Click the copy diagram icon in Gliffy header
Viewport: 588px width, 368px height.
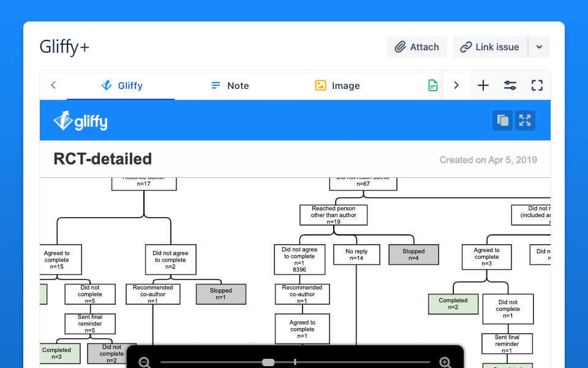pos(502,121)
